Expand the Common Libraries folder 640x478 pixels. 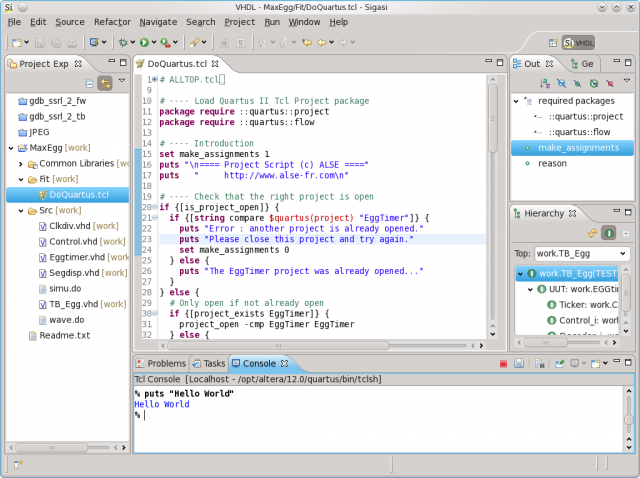click(x=21, y=164)
